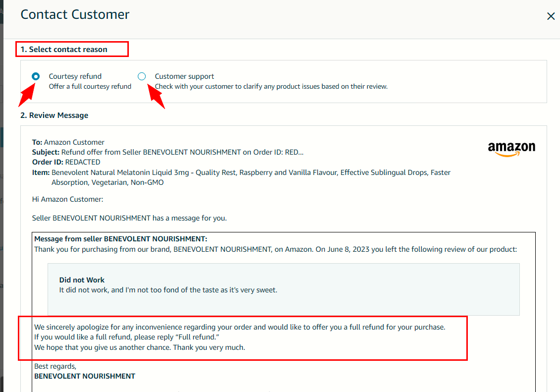
Task: Click the 'Hi Amazon Customer:' greeting
Action: point(67,199)
